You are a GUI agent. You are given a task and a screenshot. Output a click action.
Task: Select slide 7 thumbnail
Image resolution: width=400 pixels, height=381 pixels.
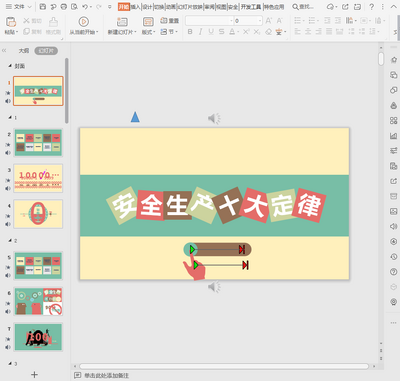click(38, 337)
